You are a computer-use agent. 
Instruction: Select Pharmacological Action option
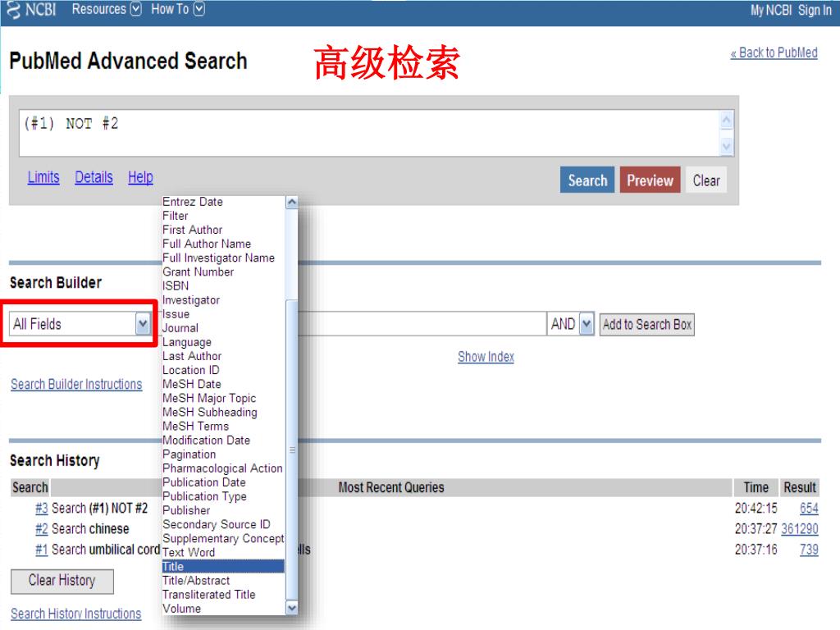(223, 468)
